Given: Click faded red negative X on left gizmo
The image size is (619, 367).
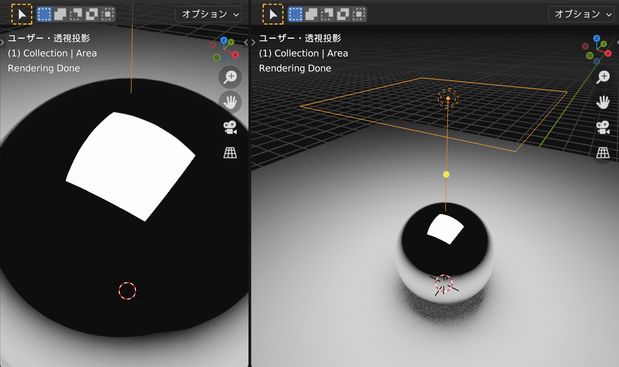Looking at the screenshot, I should [213, 45].
